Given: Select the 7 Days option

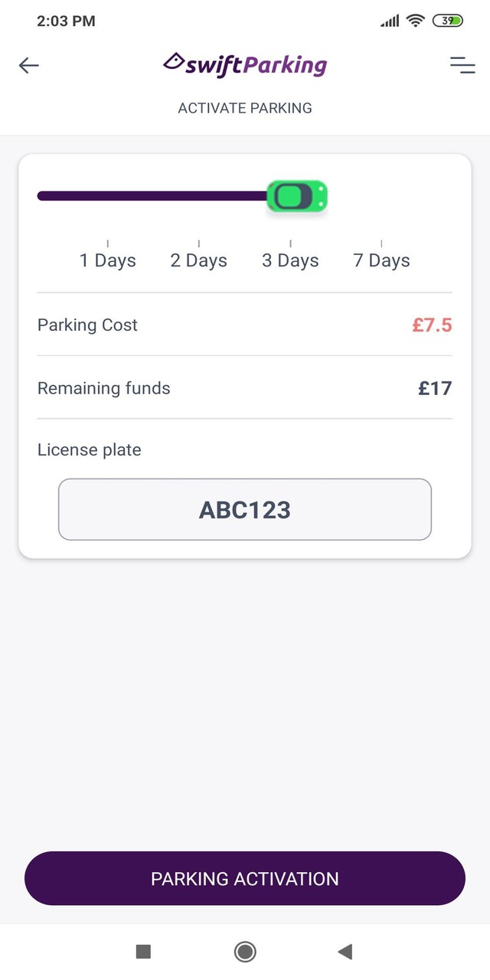Looking at the screenshot, I should (x=381, y=260).
